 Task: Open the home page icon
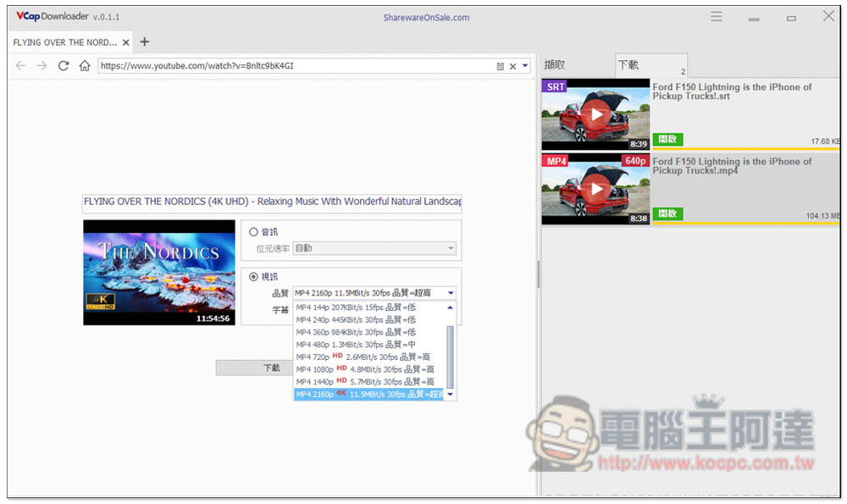(85, 65)
